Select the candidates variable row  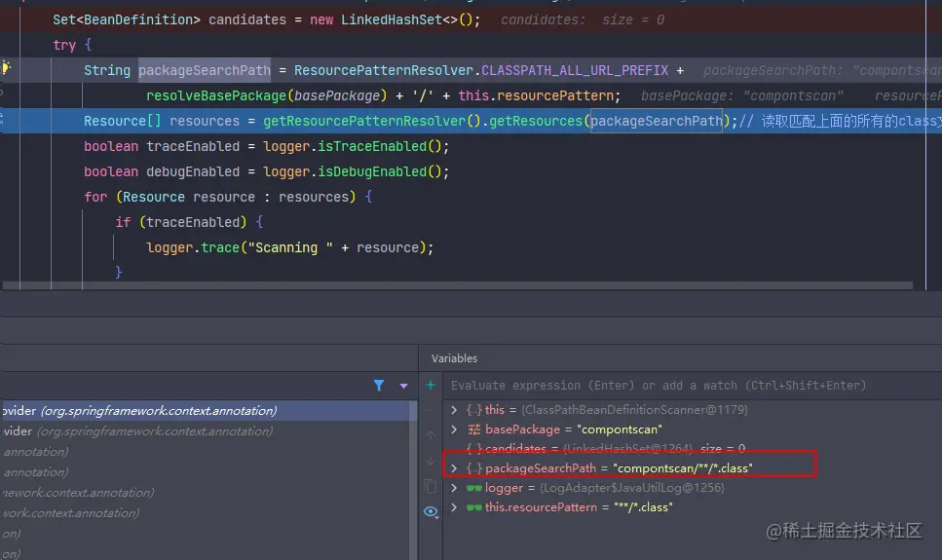691,448
